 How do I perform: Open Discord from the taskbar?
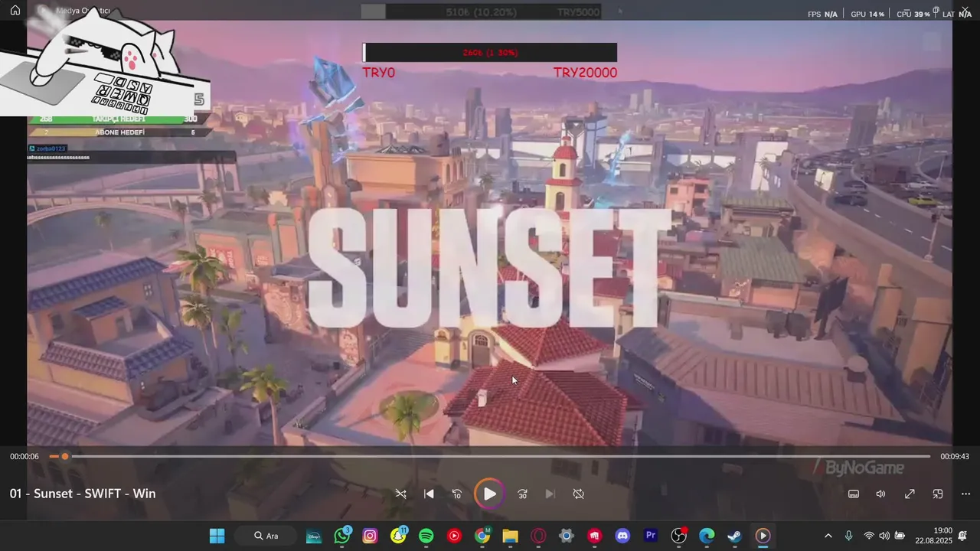[622, 536]
